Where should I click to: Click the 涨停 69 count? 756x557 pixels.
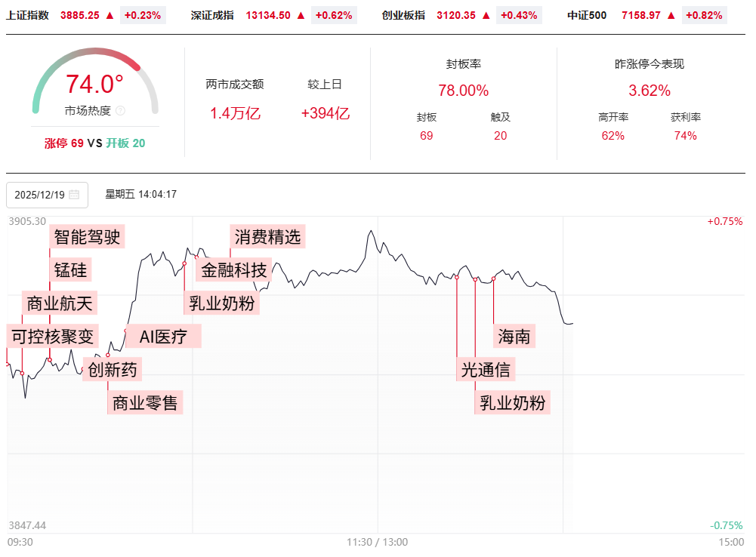tap(64, 143)
